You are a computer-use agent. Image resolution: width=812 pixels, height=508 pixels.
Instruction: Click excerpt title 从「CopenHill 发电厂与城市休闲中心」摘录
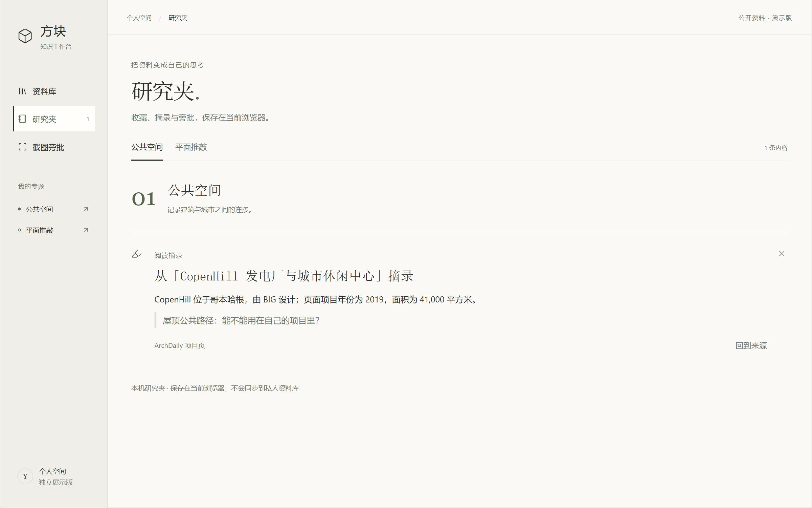(x=284, y=276)
